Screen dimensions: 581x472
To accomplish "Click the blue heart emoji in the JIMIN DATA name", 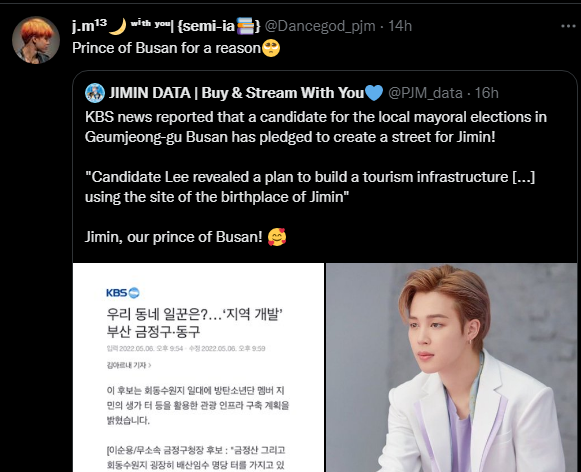I will [374, 93].
